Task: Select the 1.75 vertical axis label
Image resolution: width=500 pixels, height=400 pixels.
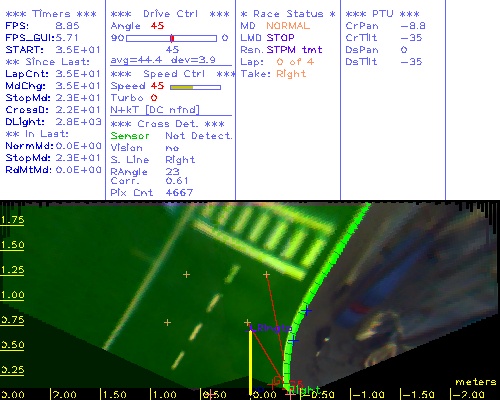Action: coord(12,220)
